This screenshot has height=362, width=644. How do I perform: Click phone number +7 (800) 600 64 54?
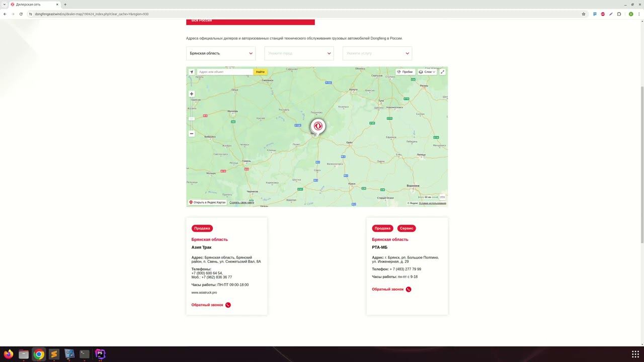[207, 273]
